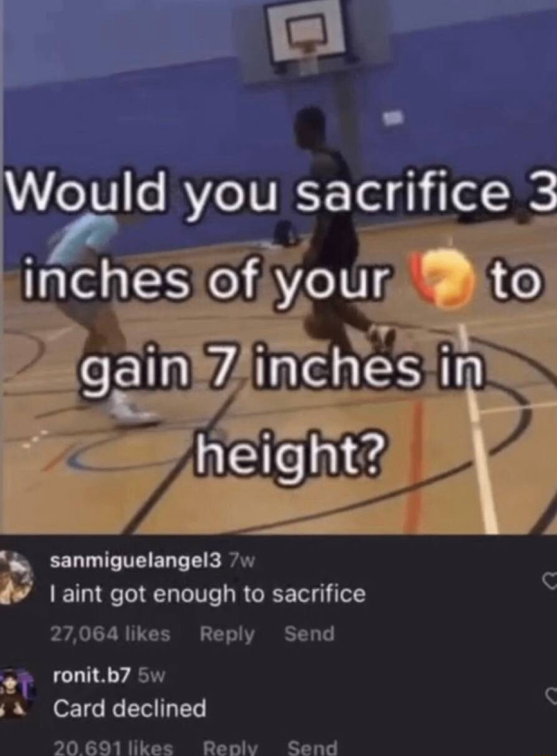Select the 'I aint got enough to sacrifice' text

point(208,595)
